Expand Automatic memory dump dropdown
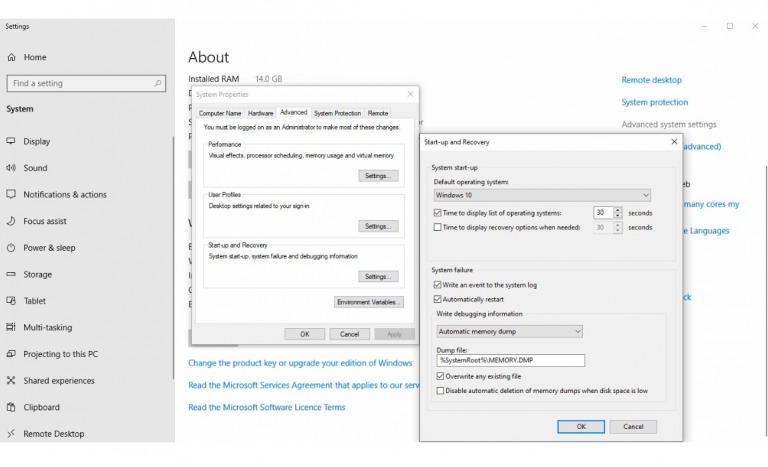768x467 pixels. coord(509,331)
